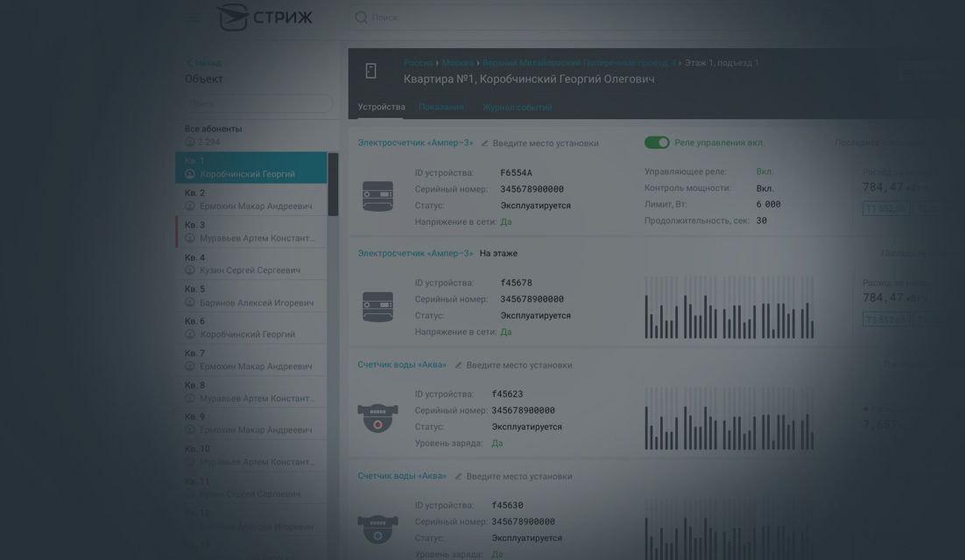Click the T1 552,65 tariff badge
Image resolution: width=965 pixels, height=560 pixels.
pyautogui.click(x=885, y=208)
